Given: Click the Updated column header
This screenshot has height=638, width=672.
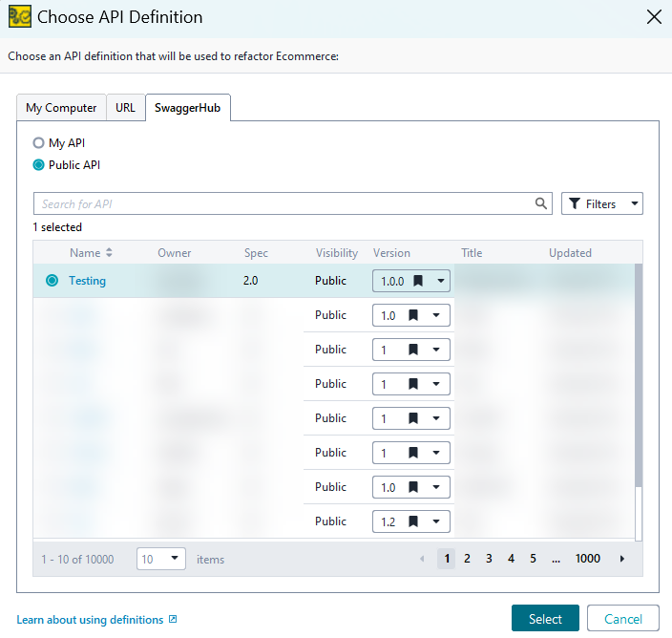Looking at the screenshot, I should pyautogui.click(x=571, y=253).
